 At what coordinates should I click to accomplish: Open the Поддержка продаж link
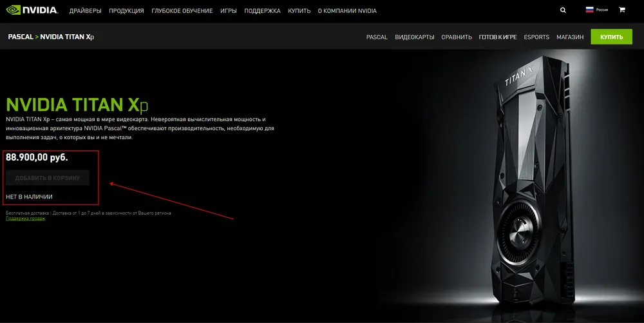point(26,219)
